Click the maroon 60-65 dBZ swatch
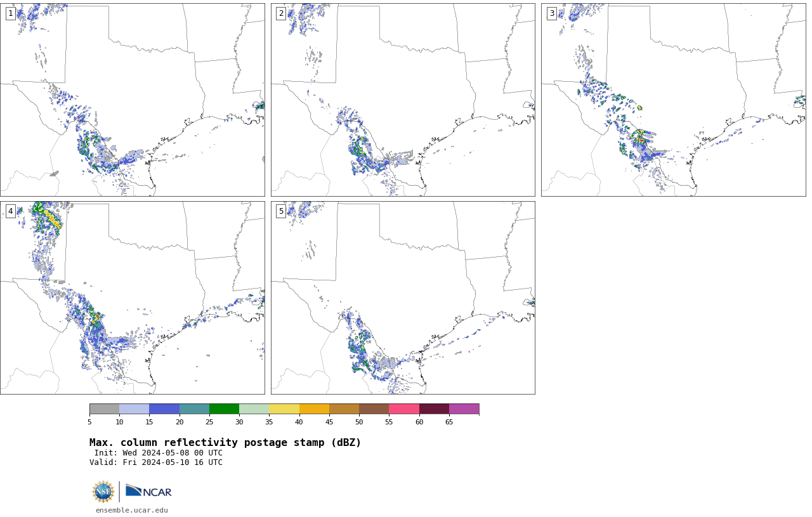The image size is (812, 517). pyautogui.click(x=434, y=409)
